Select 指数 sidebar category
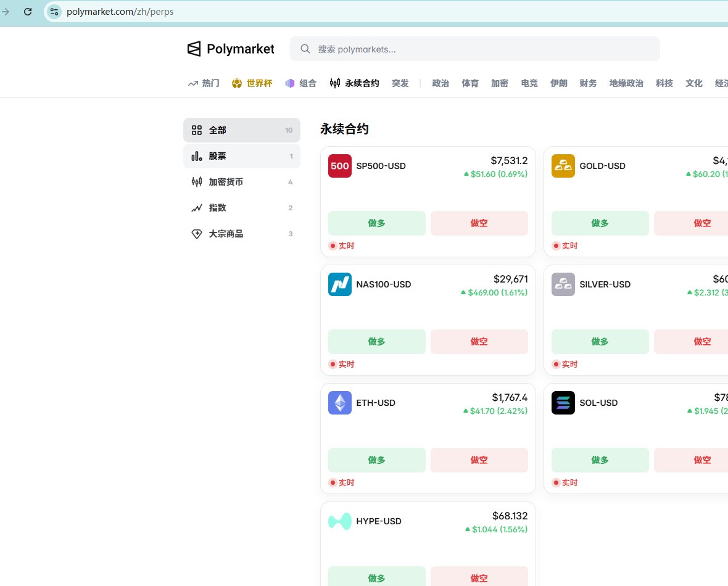Viewport: 728px width, 586px height. click(242, 207)
